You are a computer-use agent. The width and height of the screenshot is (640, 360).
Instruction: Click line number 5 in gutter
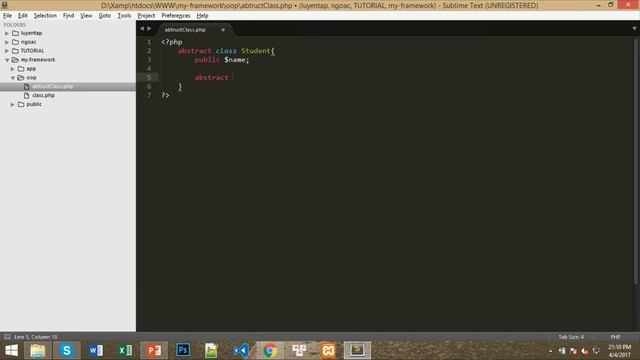tap(149, 78)
